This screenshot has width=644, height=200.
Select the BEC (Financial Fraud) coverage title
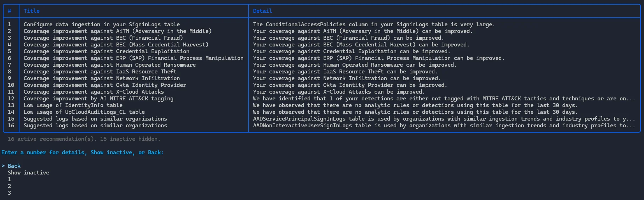point(103,38)
